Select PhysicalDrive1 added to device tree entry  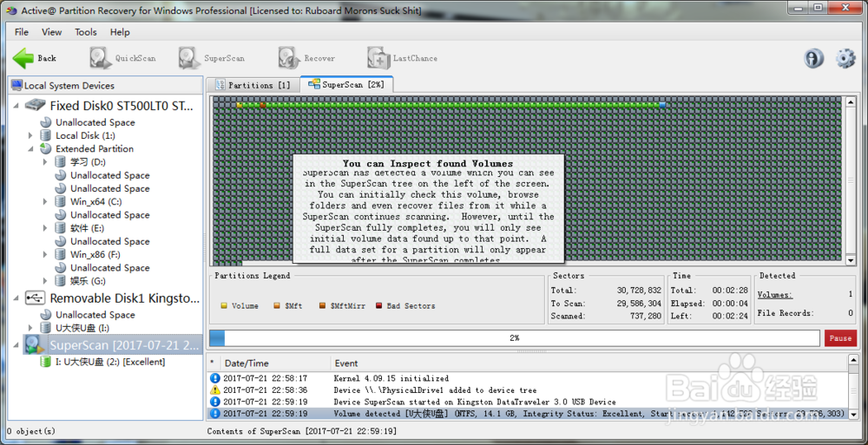pos(527,390)
